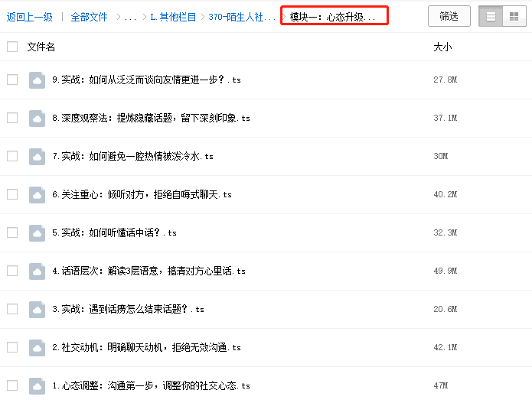Click file icon for 1.心态调整 row

37,386
